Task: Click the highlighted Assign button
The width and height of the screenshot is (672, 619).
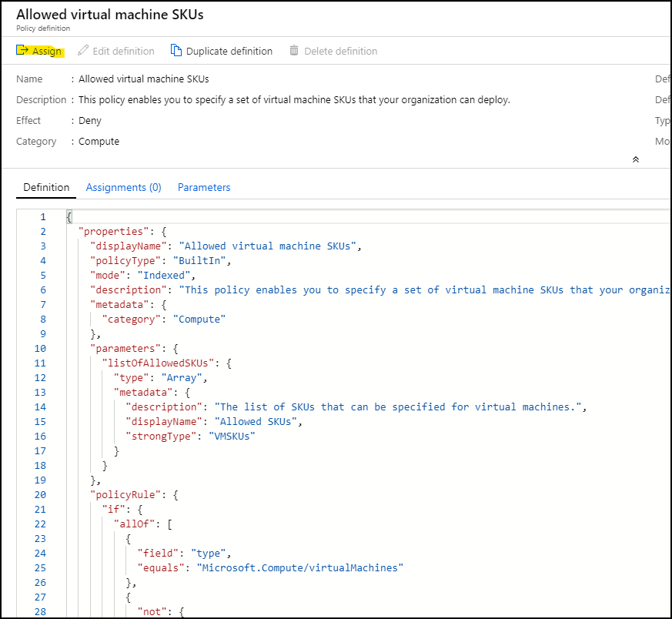Action: coord(39,51)
